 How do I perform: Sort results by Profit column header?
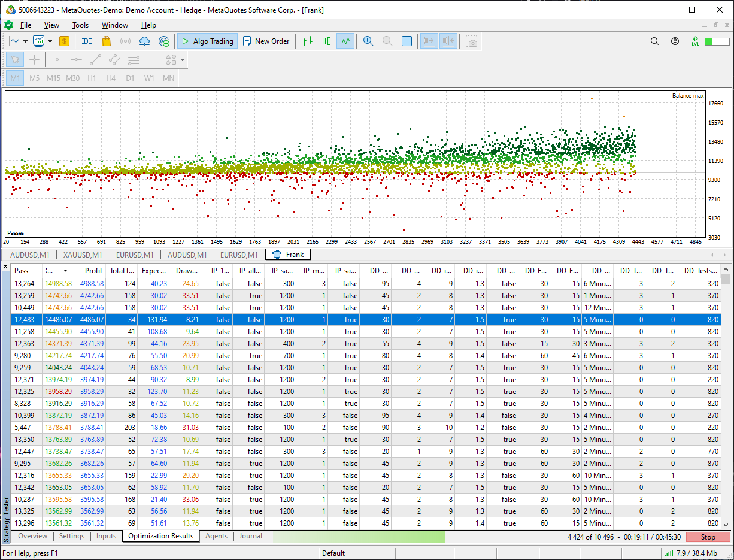(x=93, y=271)
